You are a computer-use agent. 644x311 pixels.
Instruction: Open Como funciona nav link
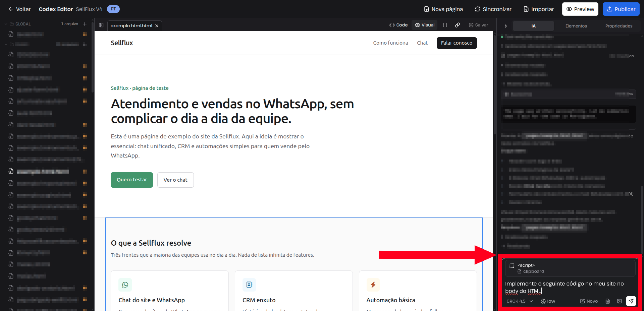[390, 43]
